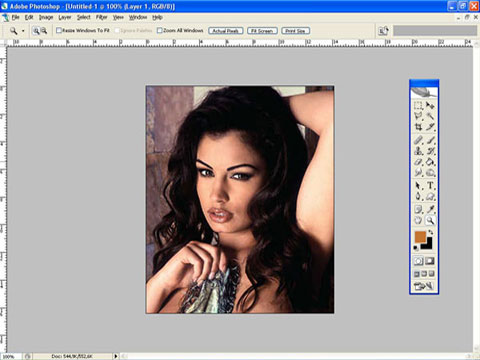The width and height of the screenshot is (480, 360).
Task: Switch to Quick Mask mode
Action: point(430,261)
